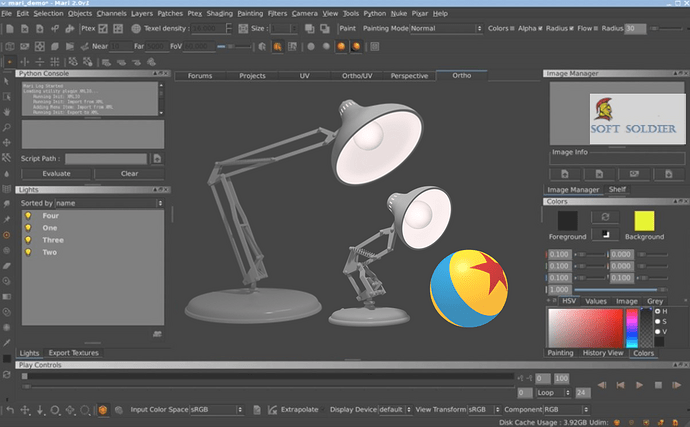Open the Component RGB dropdown
Screen dimensions: 690x427
tap(566, 410)
